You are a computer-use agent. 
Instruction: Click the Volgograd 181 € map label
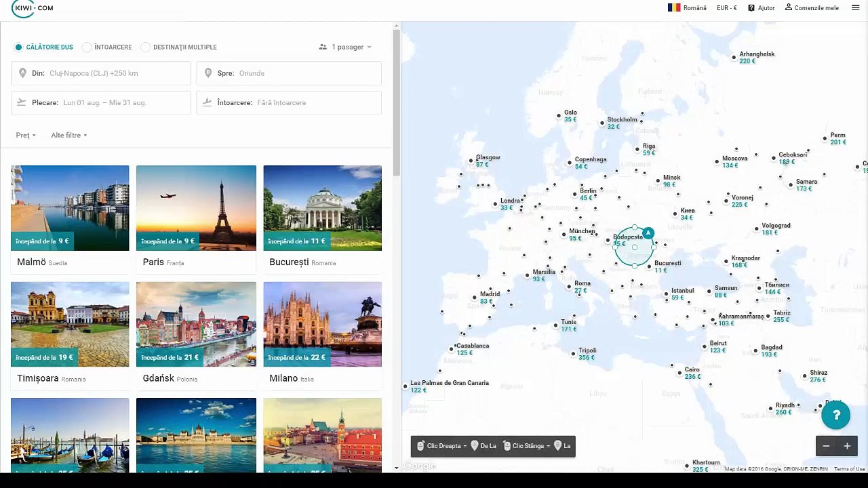(x=776, y=229)
